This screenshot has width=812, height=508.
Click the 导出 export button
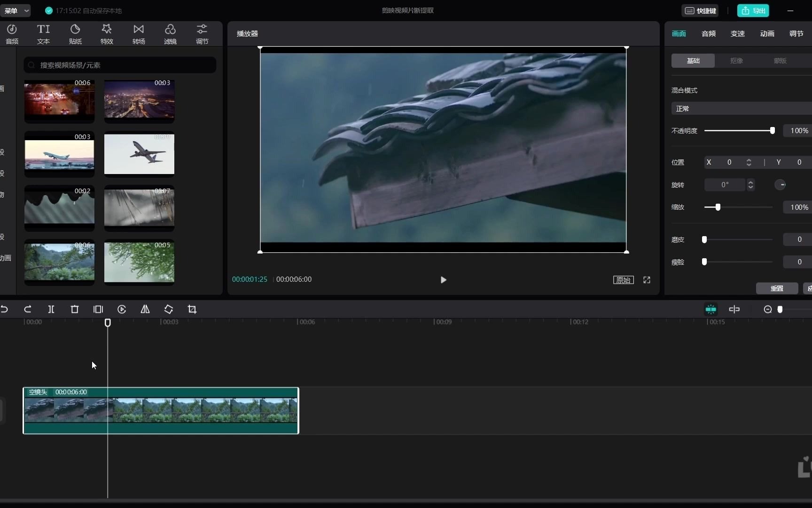tap(753, 10)
